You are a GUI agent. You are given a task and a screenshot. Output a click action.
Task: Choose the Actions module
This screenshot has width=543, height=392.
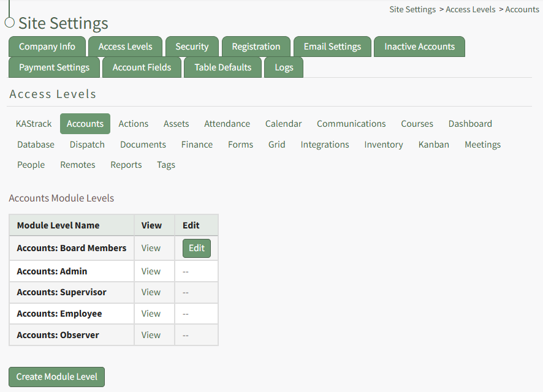coord(134,124)
